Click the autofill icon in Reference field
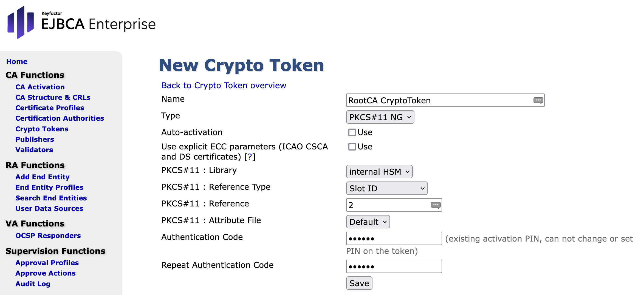Screen dimensions: 644x295 pyautogui.click(x=435, y=205)
